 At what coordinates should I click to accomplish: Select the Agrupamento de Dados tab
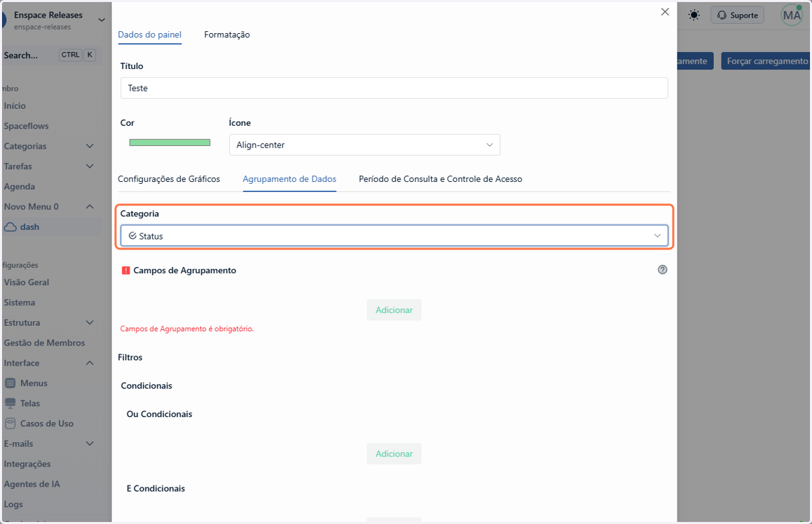[290, 179]
